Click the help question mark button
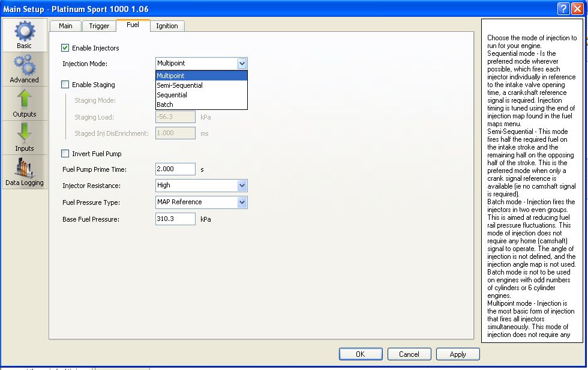 click(563, 8)
